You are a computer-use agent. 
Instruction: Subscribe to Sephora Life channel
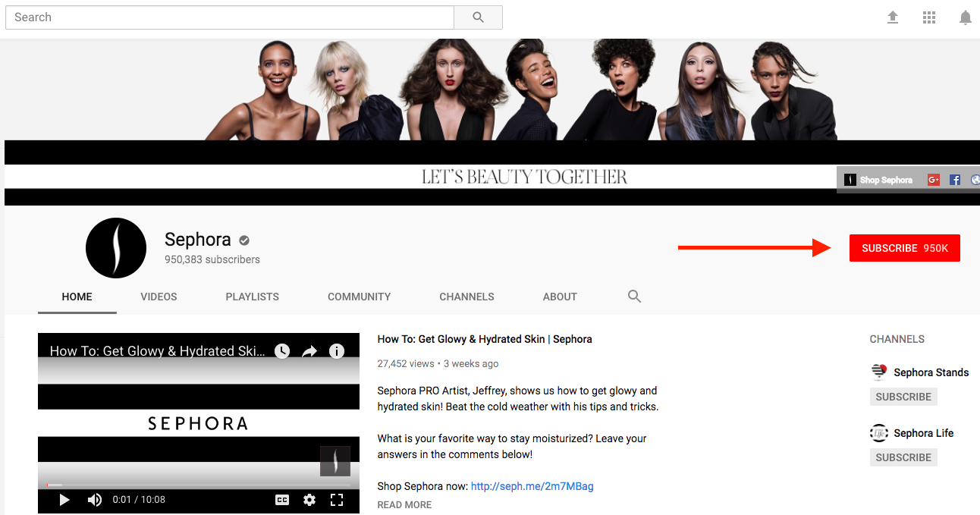903,457
